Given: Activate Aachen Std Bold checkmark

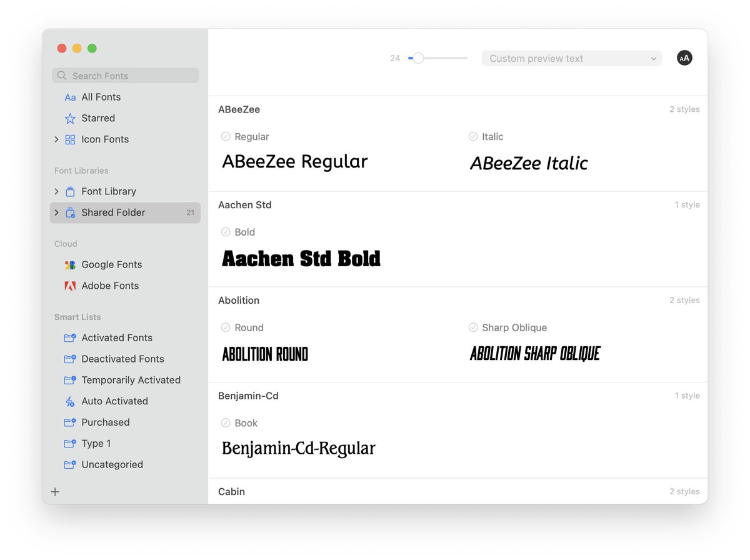Looking at the screenshot, I should 226,232.
